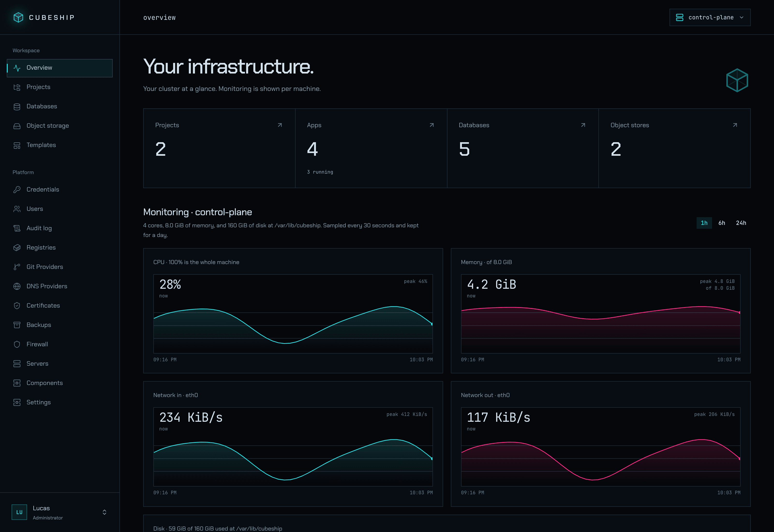The height and width of the screenshot is (532, 774).
Task: Click the Object stores summary card
Action: pos(675,148)
